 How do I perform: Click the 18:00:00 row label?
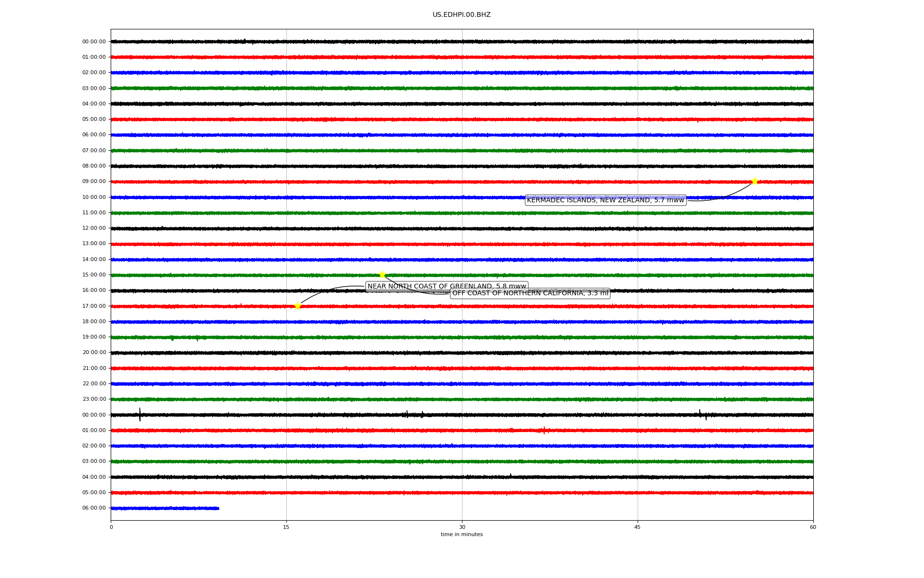94,321
